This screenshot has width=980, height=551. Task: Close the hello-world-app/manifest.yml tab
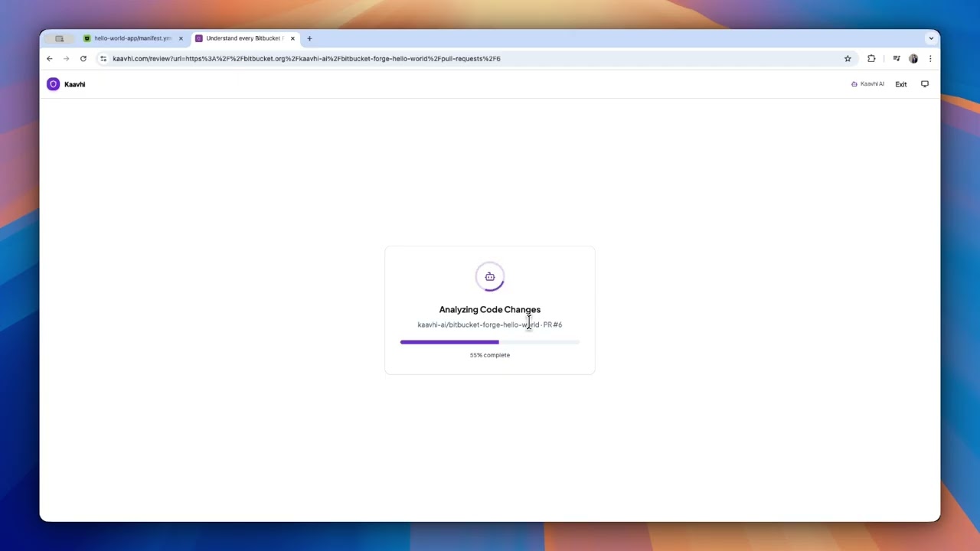coord(181,38)
